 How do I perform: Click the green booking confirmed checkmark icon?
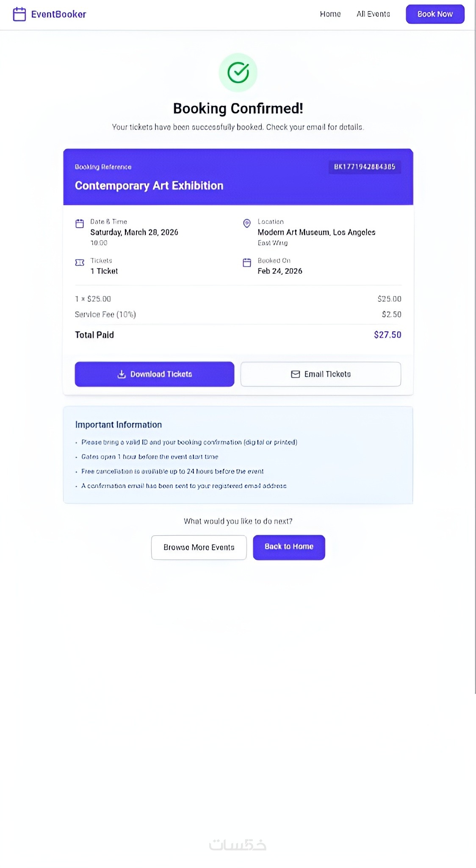coord(238,72)
